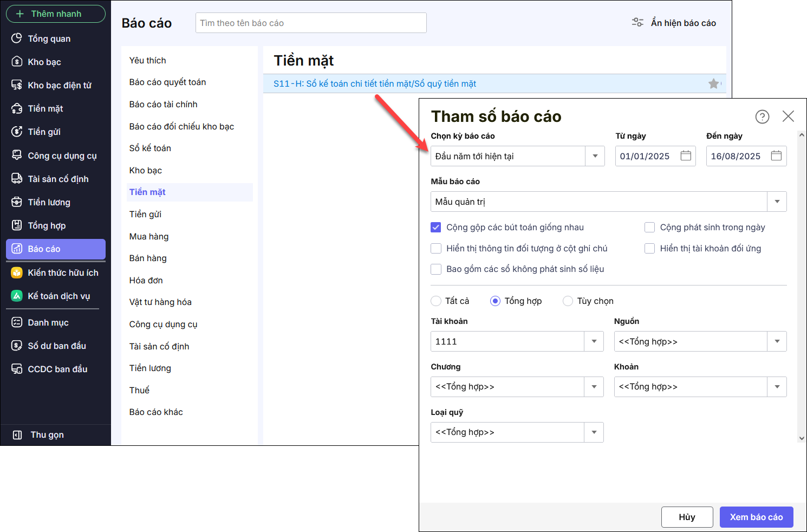Enable Hiển thị tài khoản đối ứng
The width and height of the screenshot is (807, 532).
tap(650, 249)
